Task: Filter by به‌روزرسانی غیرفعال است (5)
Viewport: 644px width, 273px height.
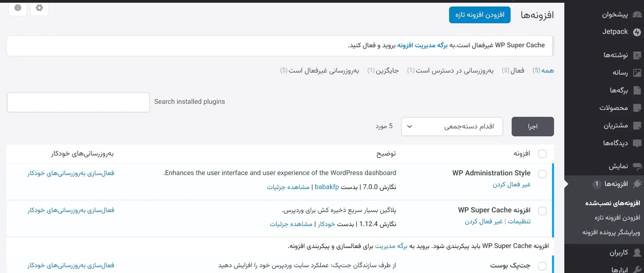Action: point(319,71)
